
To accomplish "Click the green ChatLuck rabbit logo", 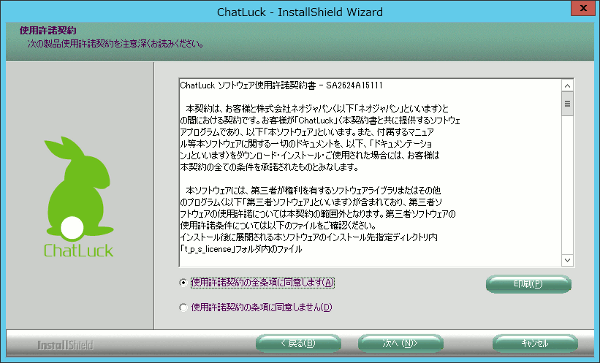I will pyautogui.click(x=79, y=197).
